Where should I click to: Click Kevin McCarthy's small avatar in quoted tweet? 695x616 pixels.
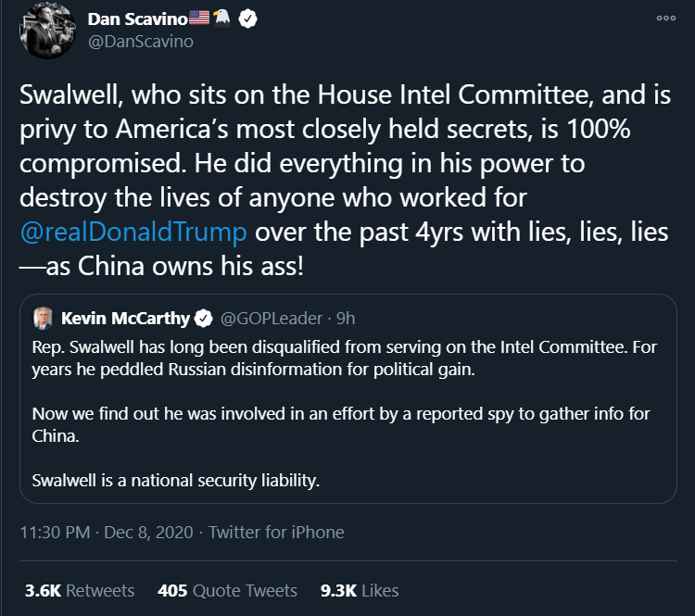pos(44,319)
